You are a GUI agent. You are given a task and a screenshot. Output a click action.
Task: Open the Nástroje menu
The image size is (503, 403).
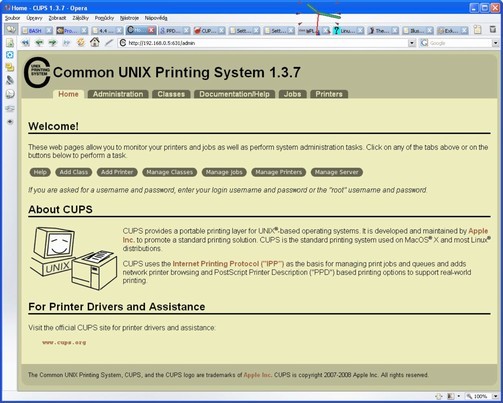(129, 18)
